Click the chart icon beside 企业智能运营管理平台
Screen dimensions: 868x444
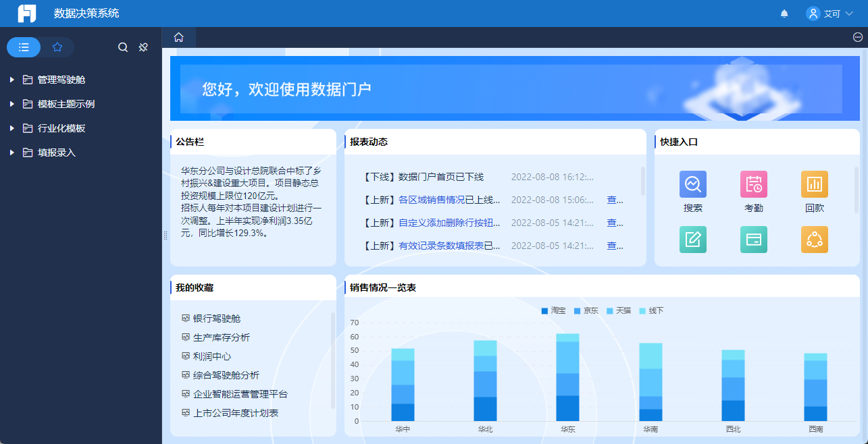pyautogui.click(x=186, y=394)
